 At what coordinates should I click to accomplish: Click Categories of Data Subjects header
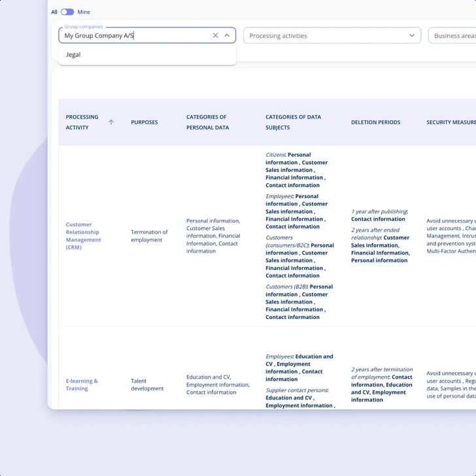pyautogui.click(x=293, y=122)
